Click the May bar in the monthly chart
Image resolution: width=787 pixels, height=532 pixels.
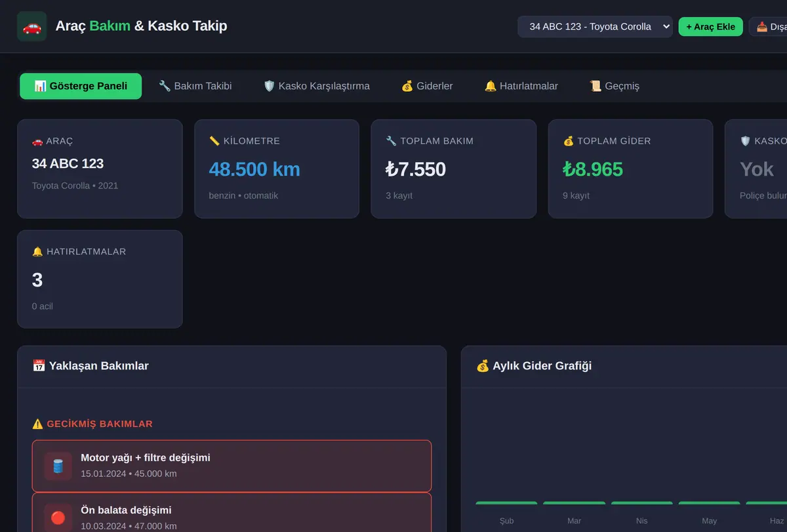pos(710,503)
